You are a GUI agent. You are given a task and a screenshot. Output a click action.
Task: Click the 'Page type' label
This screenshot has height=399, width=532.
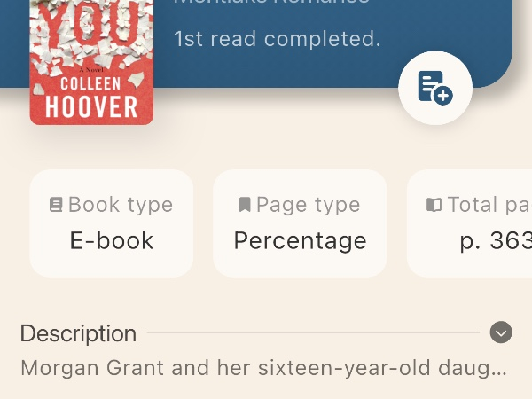point(308,205)
